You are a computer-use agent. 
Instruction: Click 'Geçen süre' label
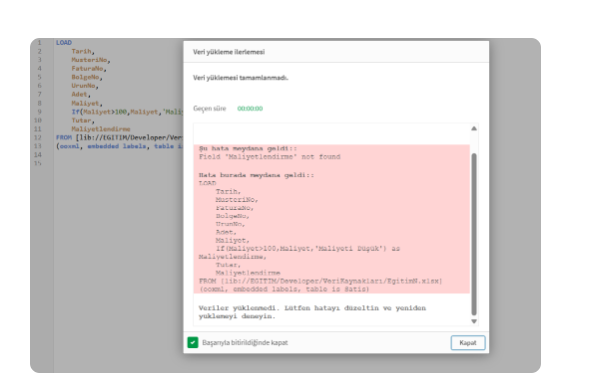pyautogui.click(x=210, y=108)
